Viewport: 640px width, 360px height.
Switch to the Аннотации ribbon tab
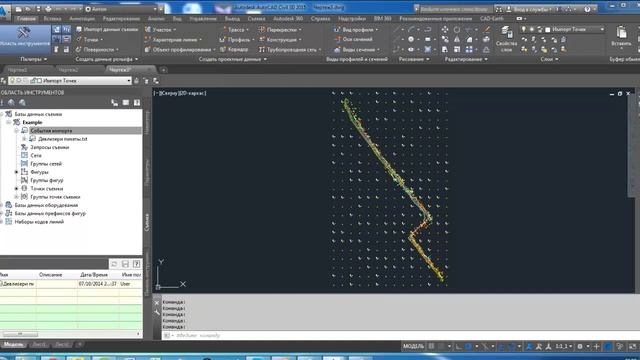82,19
